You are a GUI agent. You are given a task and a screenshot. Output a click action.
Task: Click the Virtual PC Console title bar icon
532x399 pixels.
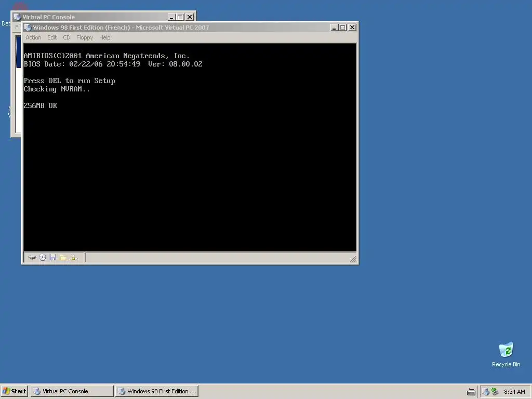pos(17,17)
